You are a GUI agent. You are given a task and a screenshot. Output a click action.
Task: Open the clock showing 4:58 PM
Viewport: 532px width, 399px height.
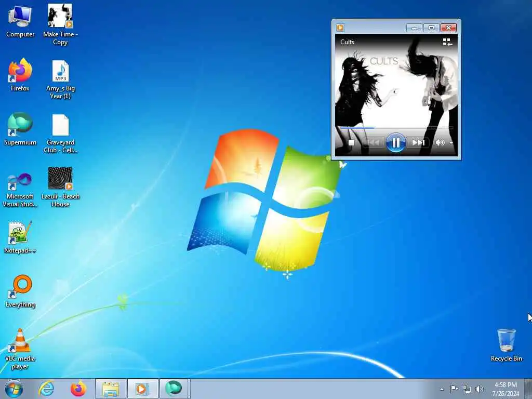pos(506,389)
